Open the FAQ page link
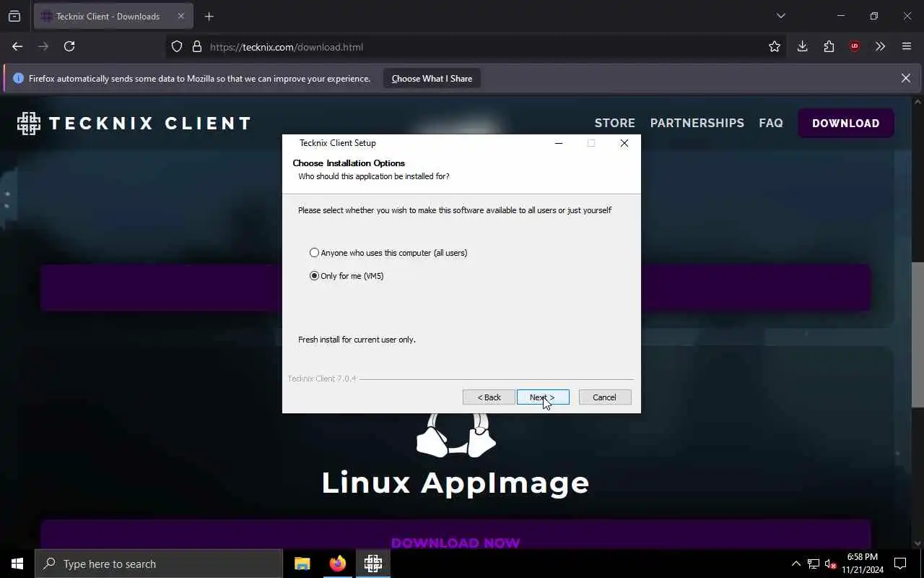 point(771,123)
